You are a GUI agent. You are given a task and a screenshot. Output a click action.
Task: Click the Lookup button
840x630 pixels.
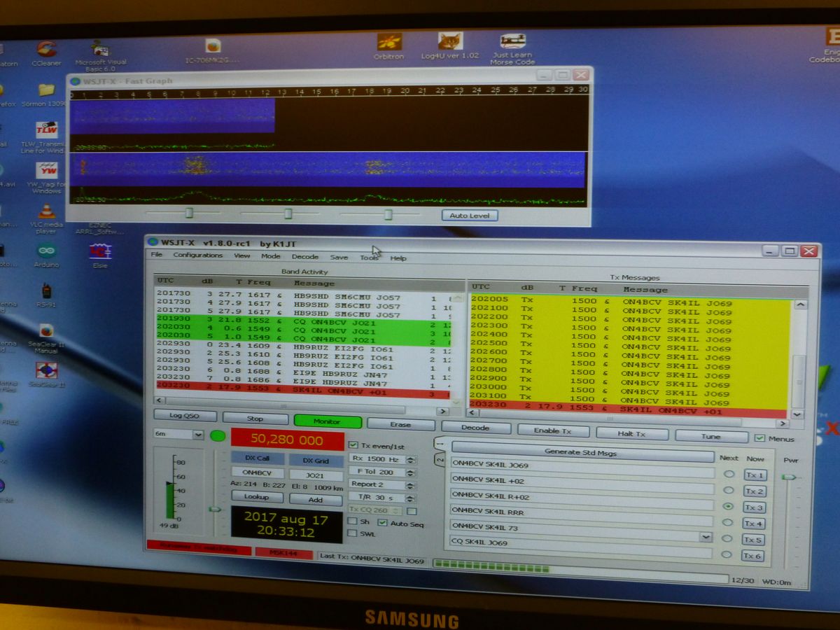click(x=256, y=496)
